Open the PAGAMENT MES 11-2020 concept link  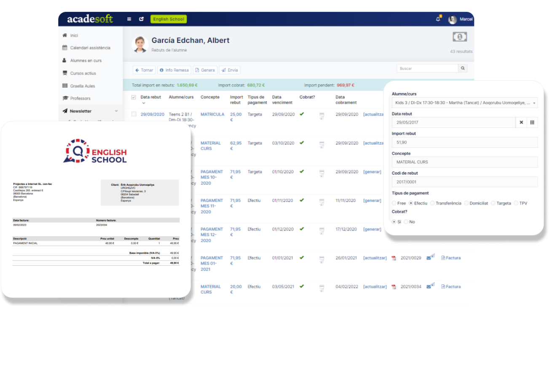(212, 206)
